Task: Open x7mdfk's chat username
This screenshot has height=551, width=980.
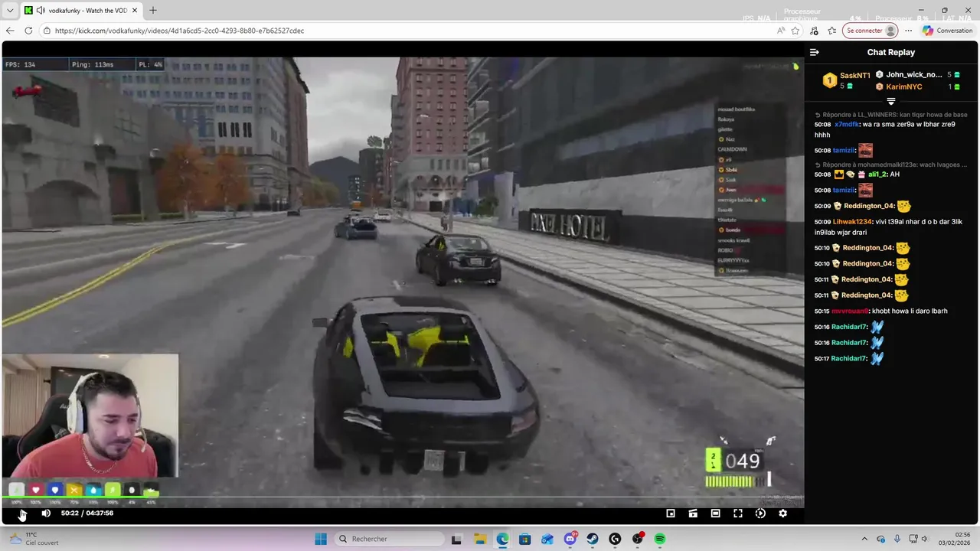Action: coord(846,124)
